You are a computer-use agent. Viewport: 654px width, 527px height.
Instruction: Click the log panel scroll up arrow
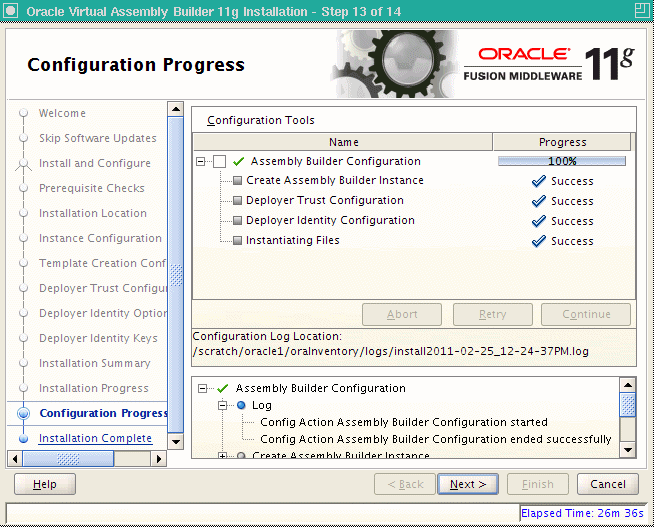(627, 384)
